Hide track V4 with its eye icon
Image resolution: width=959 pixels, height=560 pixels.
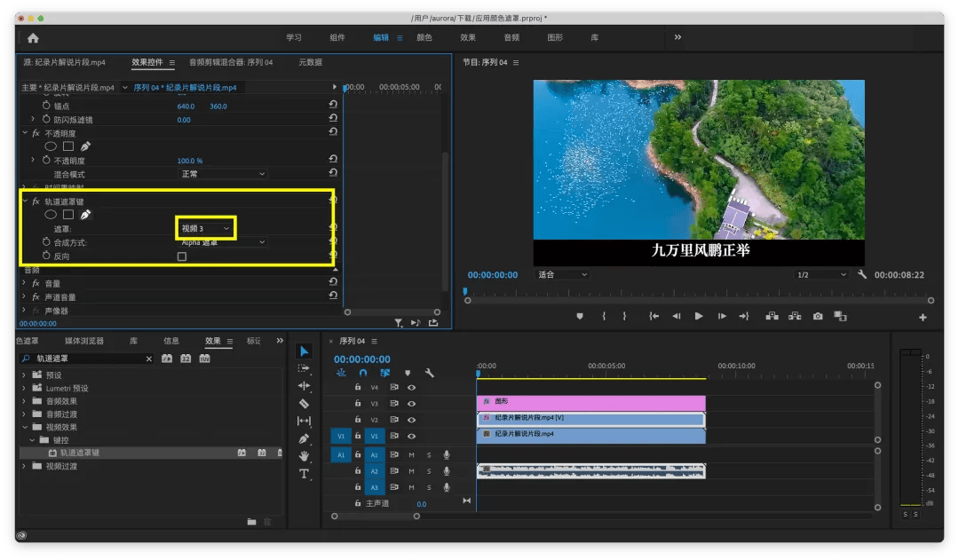[x=412, y=388]
